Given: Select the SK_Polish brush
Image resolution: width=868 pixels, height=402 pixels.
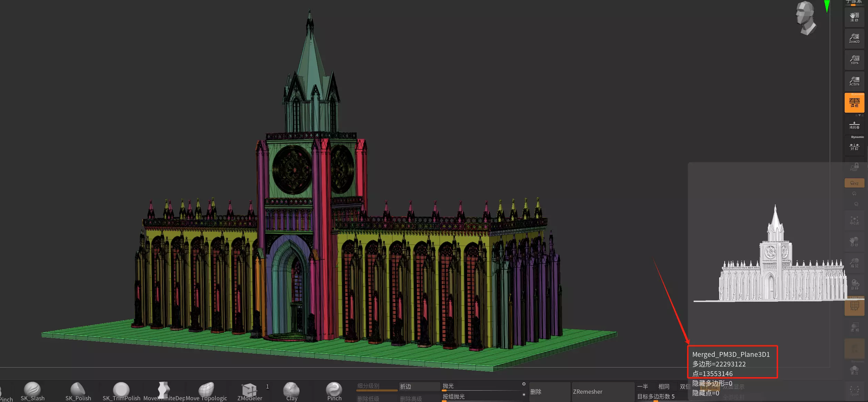Looking at the screenshot, I should pyautogui.click(x=78, y=391).
